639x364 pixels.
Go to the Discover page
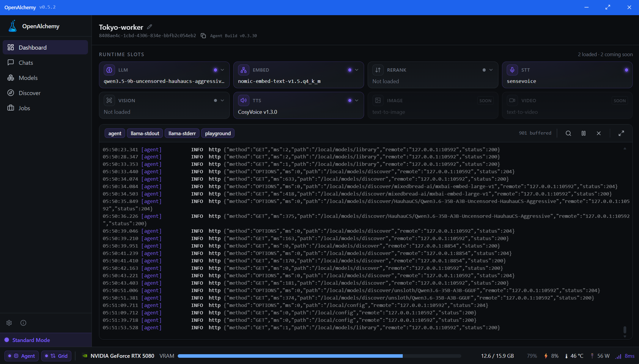[45, 93]
